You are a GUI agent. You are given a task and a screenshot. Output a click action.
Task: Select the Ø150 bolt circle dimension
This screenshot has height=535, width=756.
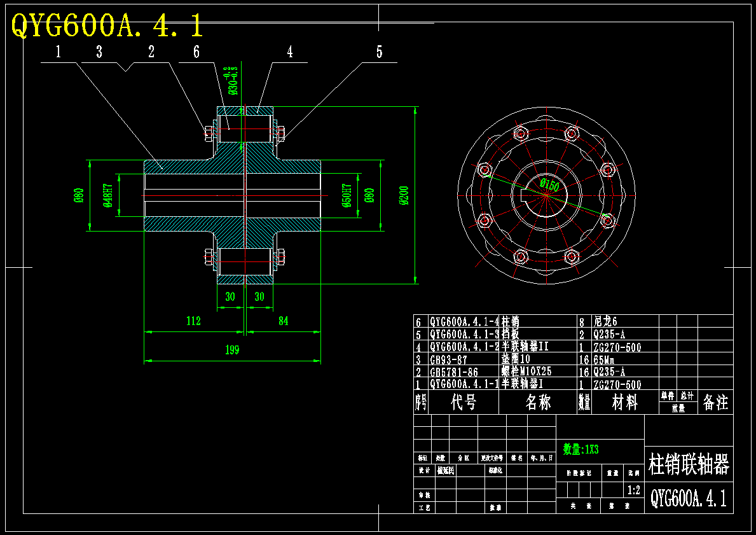tap(549, 184)
